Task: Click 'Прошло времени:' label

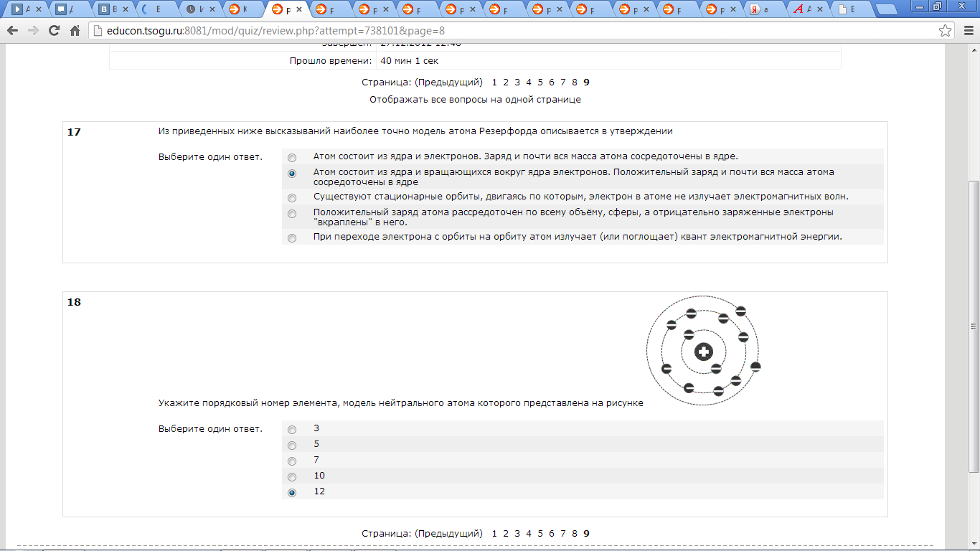Action: (x=331, y=61)
